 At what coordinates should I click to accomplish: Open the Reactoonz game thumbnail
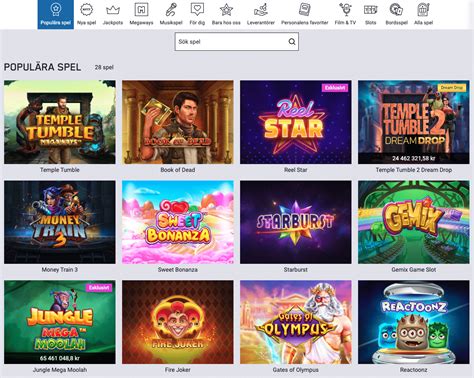[414, 322]
